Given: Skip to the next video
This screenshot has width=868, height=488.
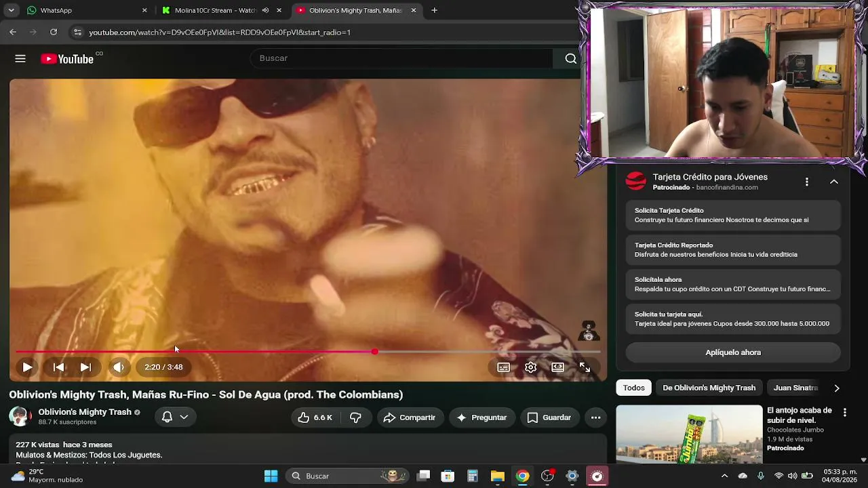Looking at the screenshot, I should point(85,367).
